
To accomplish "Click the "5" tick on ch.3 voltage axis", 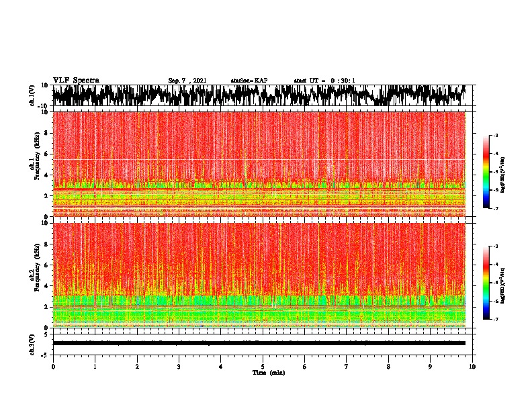I will [x=46, y=334].
